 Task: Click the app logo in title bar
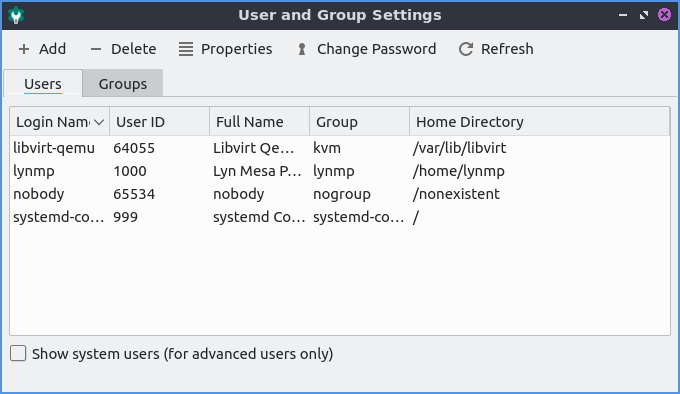16,15
